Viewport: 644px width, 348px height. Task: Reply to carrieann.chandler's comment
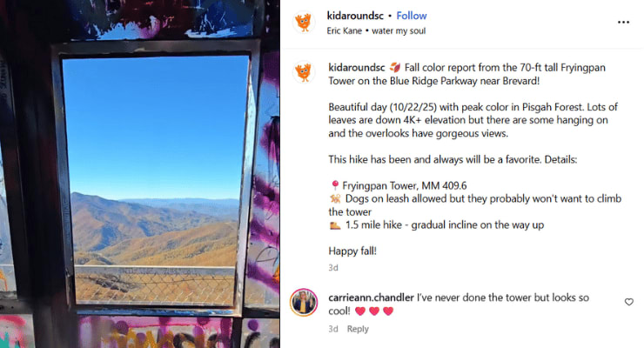click(358, 329)
